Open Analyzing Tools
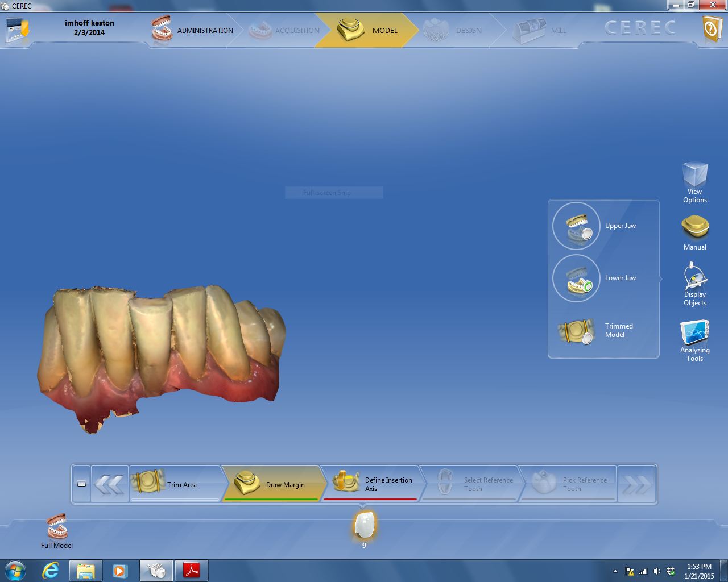The width and height of the screenshot is (728, 582). (694, 333)
